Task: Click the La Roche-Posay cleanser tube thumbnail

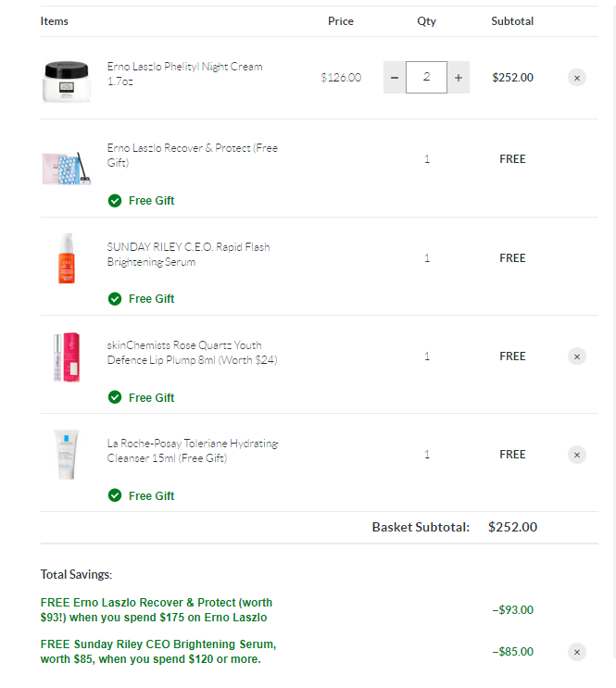Action: click(x=67, y=455)
